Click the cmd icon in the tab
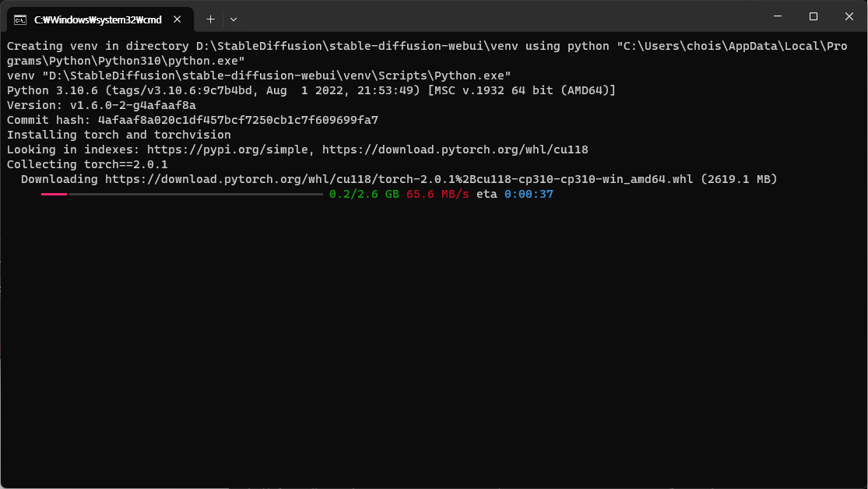 coord(20,20)
